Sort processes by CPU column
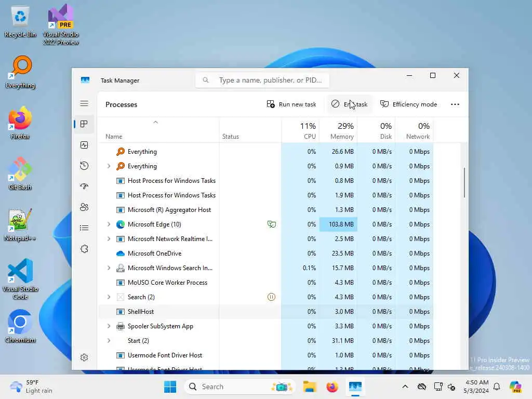The width and height of the screenshot is (532, 399). pyautogui.click(x=301, y=130)
